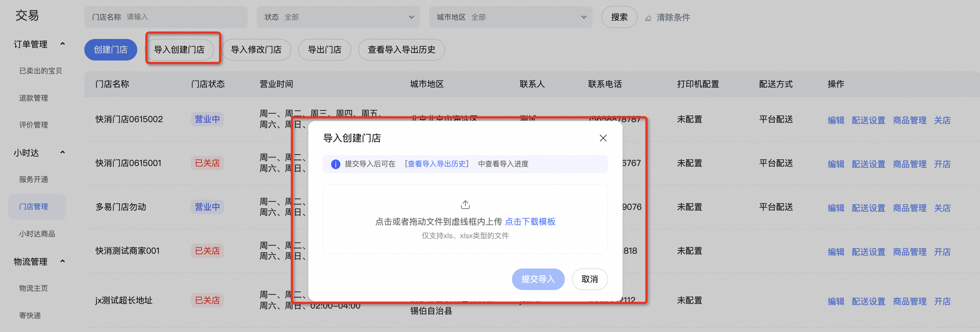The height and width of the screenshot is (332, 980).
Task: Close the 导入创建门店 dialog
Action: coord(603,138)
